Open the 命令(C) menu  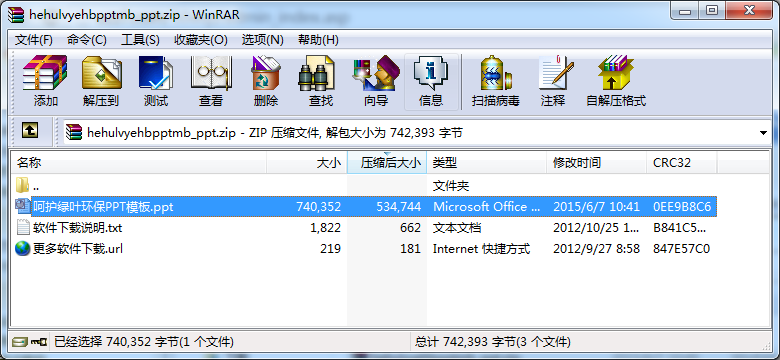click(87, 40)
